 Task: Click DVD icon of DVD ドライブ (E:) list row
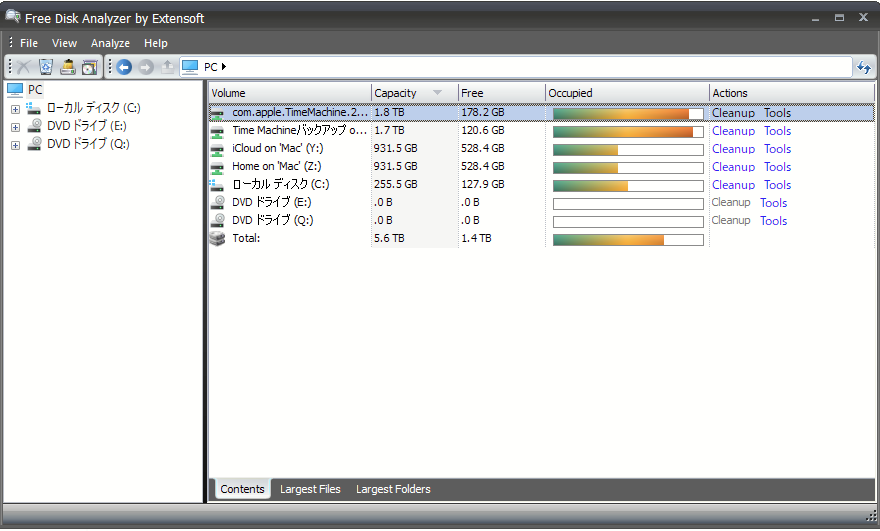pyautogui.click(x=217, y=203)
